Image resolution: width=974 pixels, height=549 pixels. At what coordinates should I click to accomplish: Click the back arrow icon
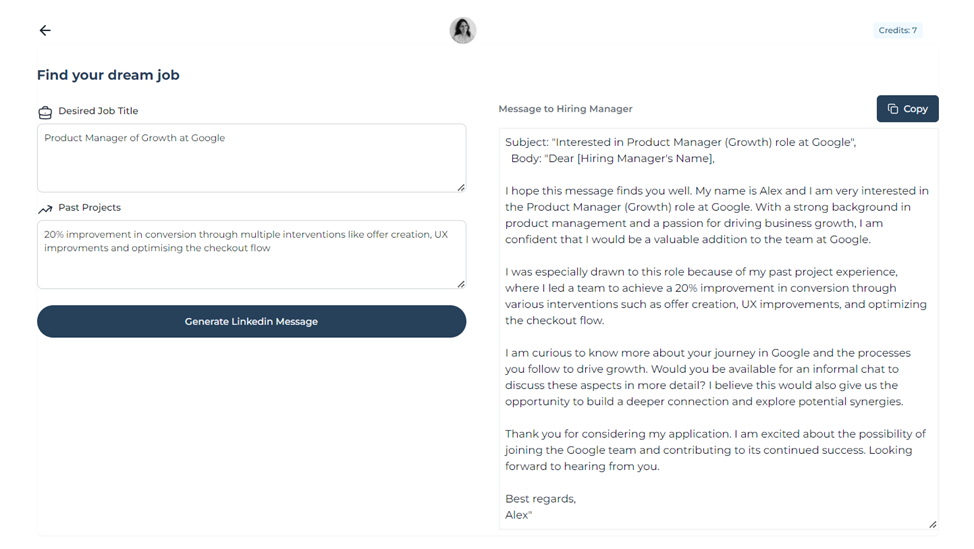coord(45,31)
